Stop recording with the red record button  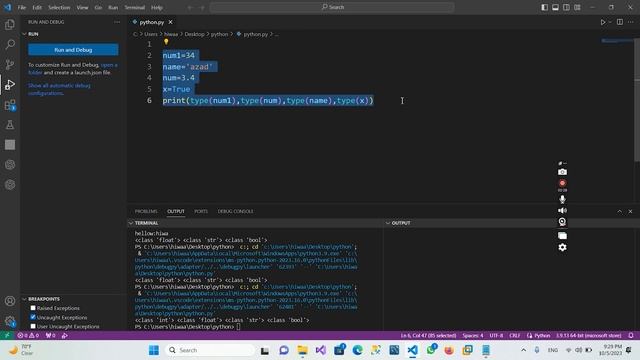(562, 183)
